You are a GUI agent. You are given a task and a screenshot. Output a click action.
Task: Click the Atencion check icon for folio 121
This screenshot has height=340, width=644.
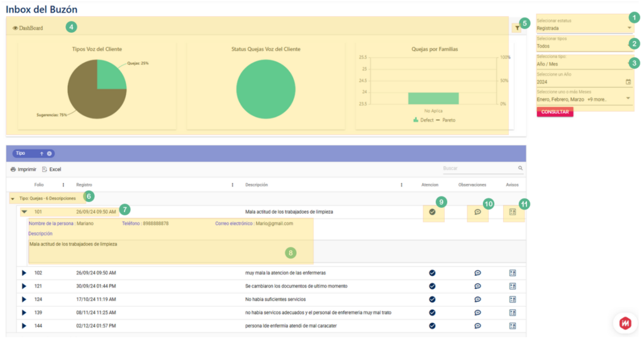pyautogui.click(x=432, y=286)
